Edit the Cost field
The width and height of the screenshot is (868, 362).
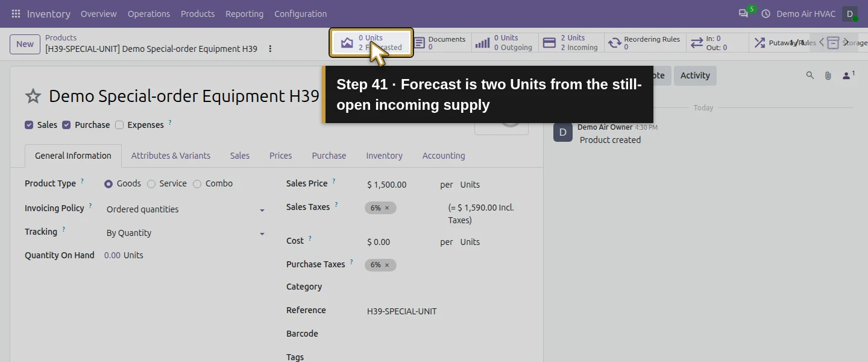(x=399, y=242)
